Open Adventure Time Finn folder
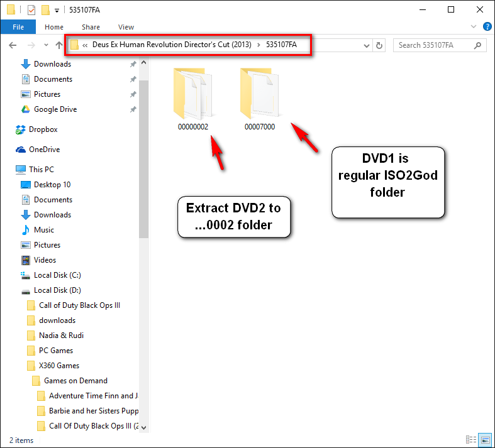Viewport: 495px width, 448px height. pyautogui.click(x=94, y=396)
